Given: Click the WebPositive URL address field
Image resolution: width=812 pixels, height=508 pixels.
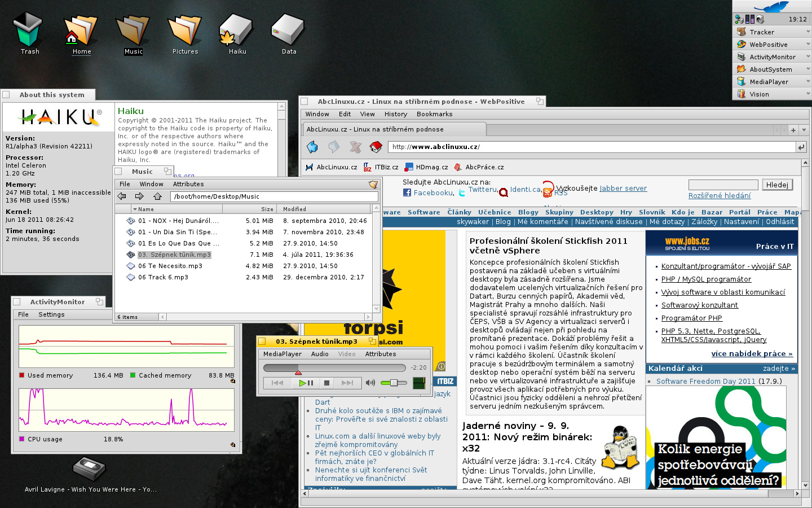Looking at the screenshot, I should click(x=591, y=147).
